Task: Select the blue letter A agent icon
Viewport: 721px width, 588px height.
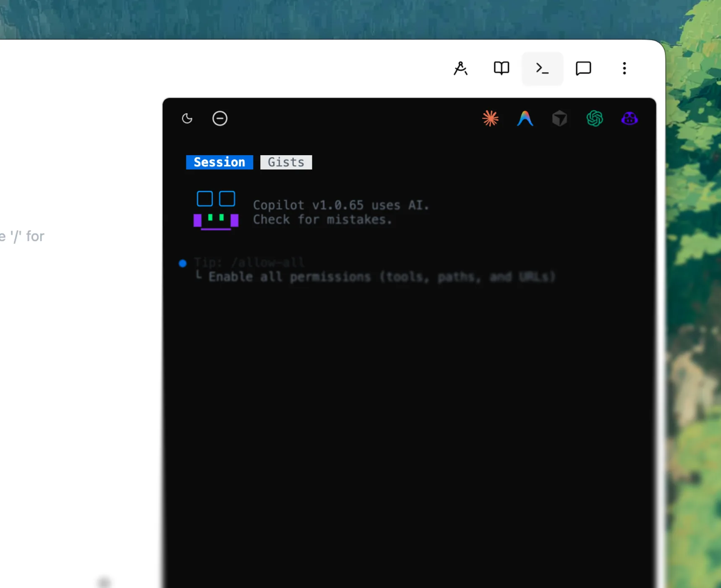Action: pos(525,119)
